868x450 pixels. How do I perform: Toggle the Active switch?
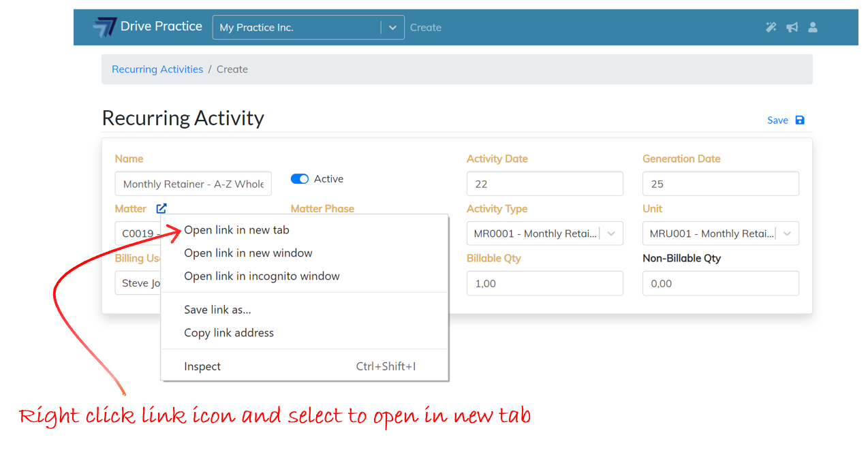[300, 179]
